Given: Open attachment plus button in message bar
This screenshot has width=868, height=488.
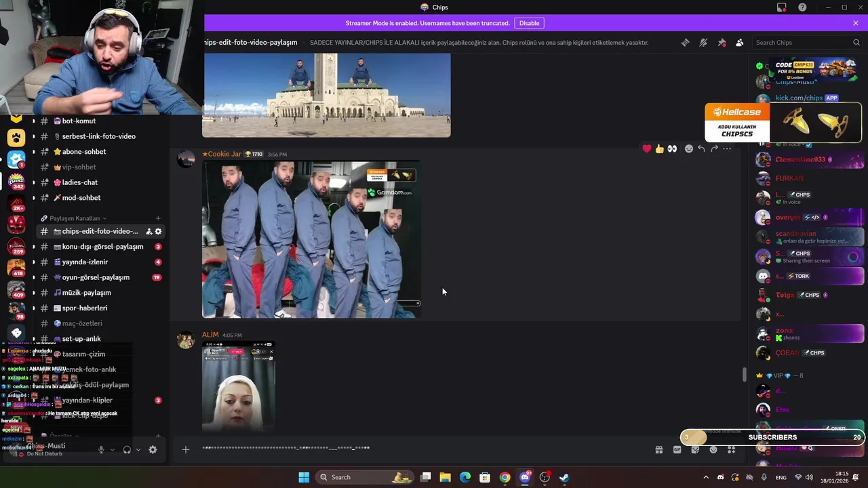Looking at the screenshot, I should [185, 449].
